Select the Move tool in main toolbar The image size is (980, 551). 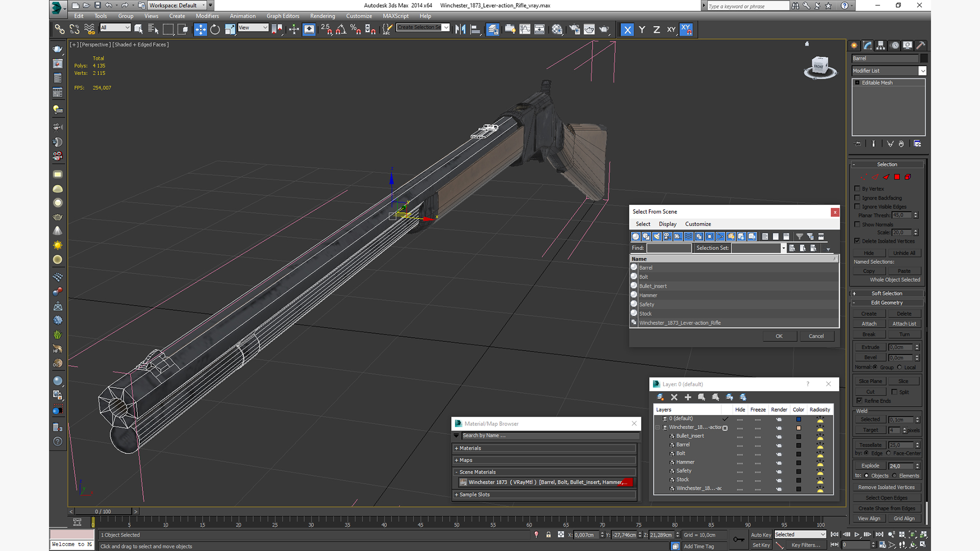[200, 30]
